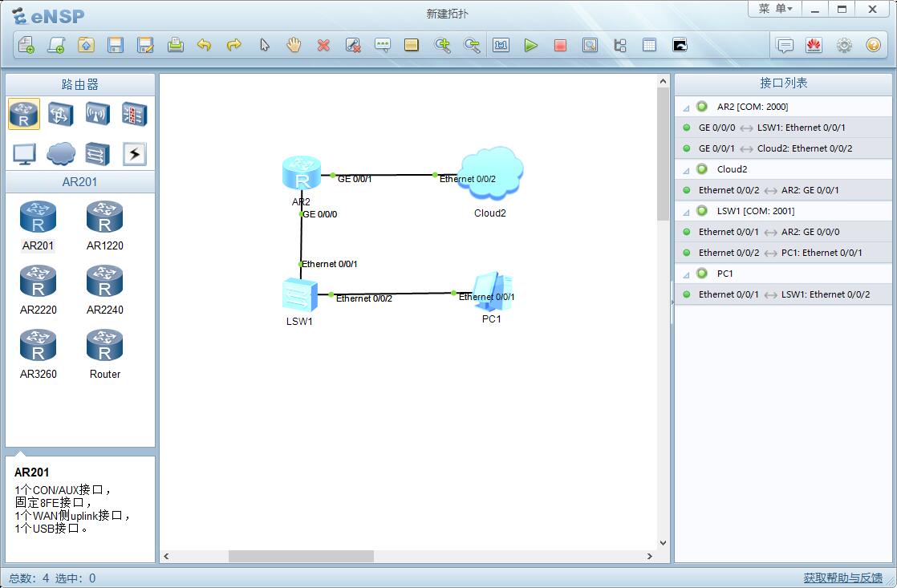Screen dimensions: 897x588
Task: Select GE 0/0/1 to Cloud2 interface row
Action: click(775, 148)
